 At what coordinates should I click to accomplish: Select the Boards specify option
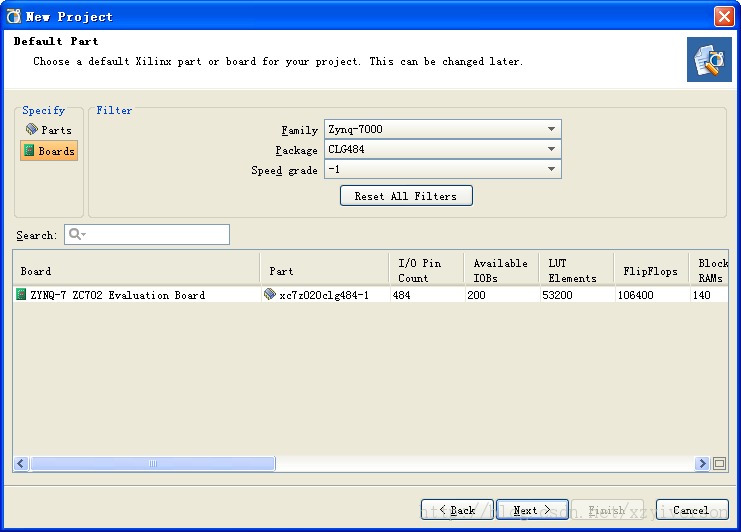pos(49,151)
